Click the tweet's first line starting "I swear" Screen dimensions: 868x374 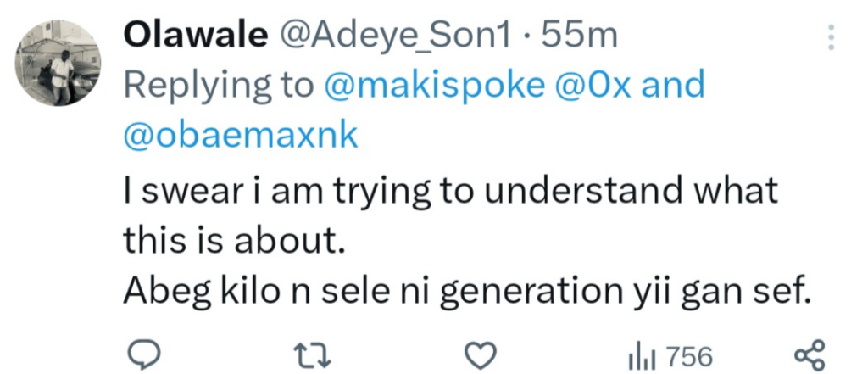[450, 191]
